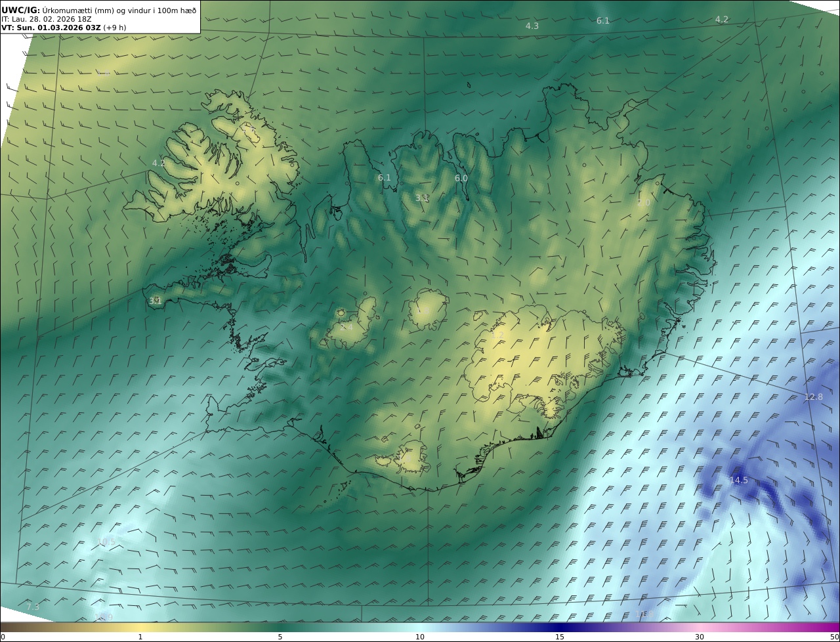
Task: Select the 'IT: Lau. 28. 02. 2026 18Z' line
Action: (x=46, y=19)
